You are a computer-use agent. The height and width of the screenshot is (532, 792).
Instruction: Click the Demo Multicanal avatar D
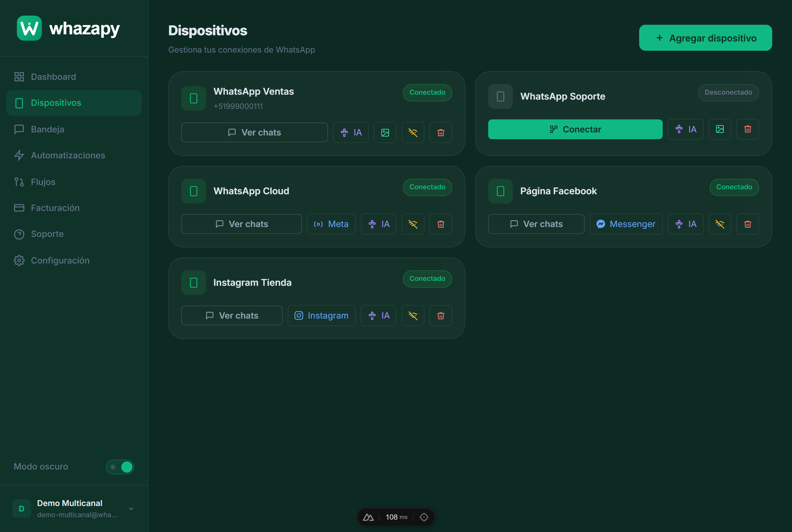pos(21,508)
